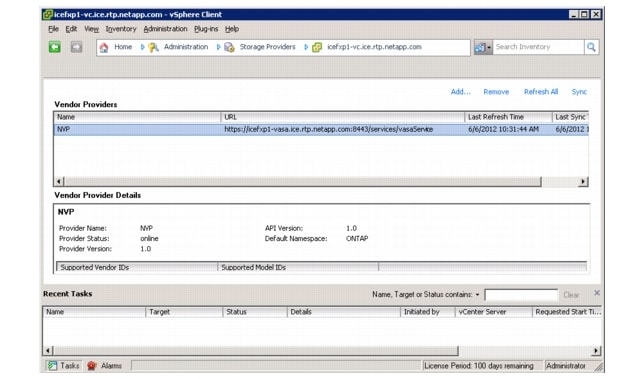
Task: Click the Vendor Providers horizontal scrollbar thumb
Action: [x=302, y=182]
